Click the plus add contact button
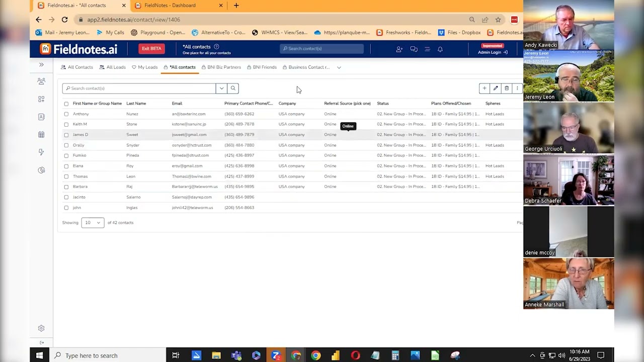Screen dimensions: 644x362 (485, 88)
